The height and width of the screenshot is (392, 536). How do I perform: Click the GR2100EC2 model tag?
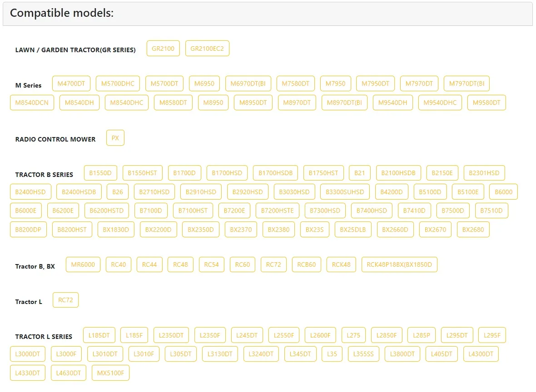point(207,49)
